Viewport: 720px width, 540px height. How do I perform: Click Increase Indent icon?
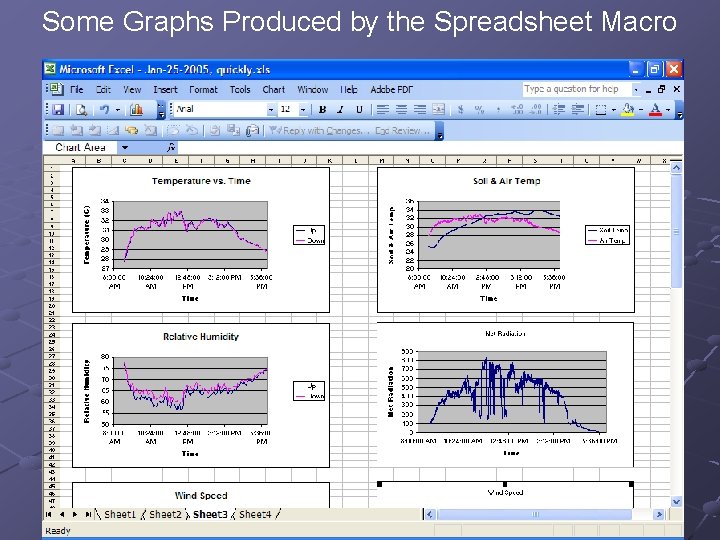(x=578, y=110)
